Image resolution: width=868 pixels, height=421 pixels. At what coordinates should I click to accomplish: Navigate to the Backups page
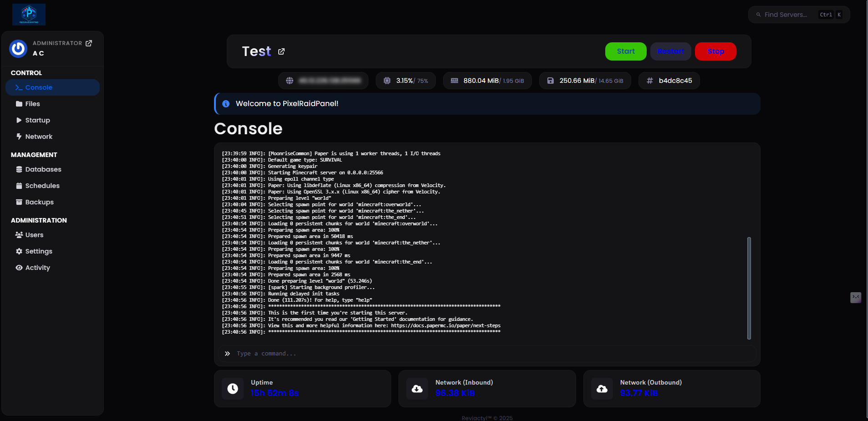39,202
